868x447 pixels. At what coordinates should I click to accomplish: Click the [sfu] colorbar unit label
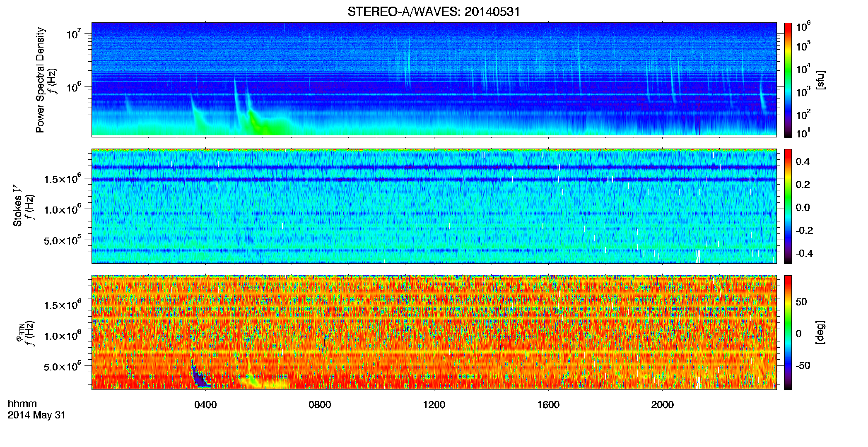[x=820, y=80]
